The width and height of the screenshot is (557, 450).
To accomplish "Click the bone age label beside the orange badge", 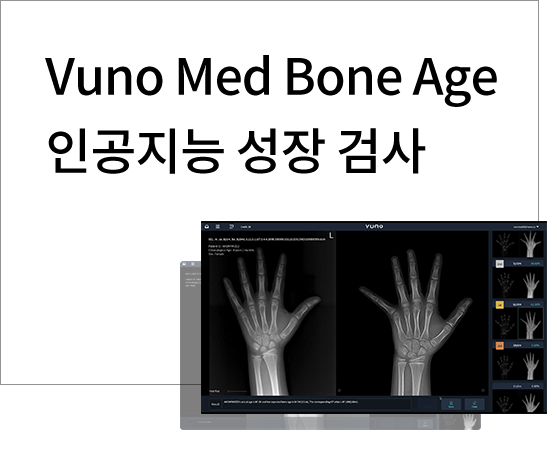I will (x=517, y=346).
